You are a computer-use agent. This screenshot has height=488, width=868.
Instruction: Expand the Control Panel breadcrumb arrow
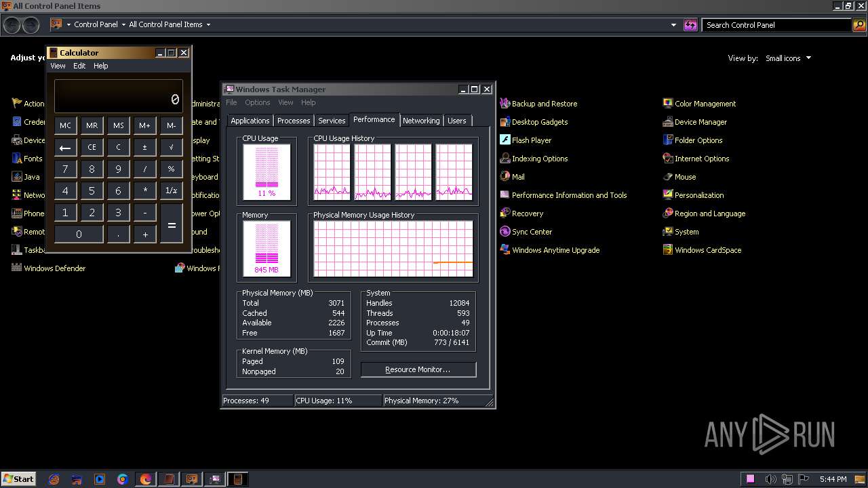(x=123, y=24)
